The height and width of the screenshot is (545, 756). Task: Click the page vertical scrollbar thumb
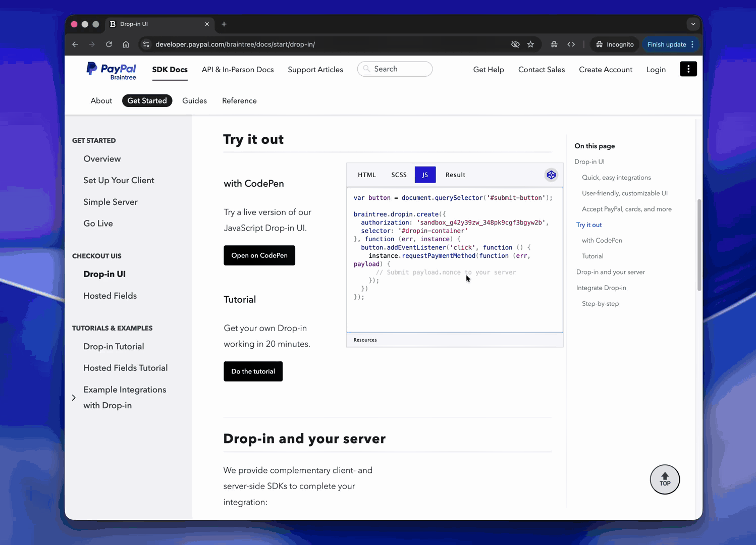point(699,245)
